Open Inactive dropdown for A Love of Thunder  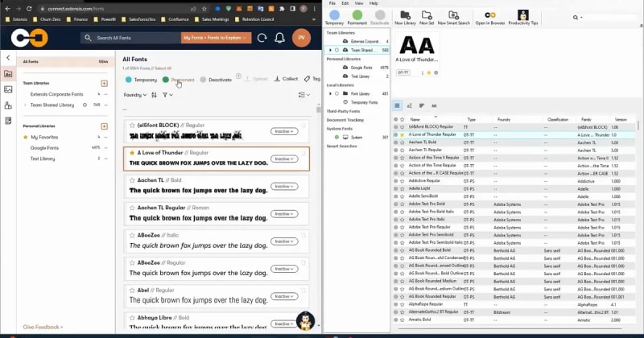tap(284, 159)
